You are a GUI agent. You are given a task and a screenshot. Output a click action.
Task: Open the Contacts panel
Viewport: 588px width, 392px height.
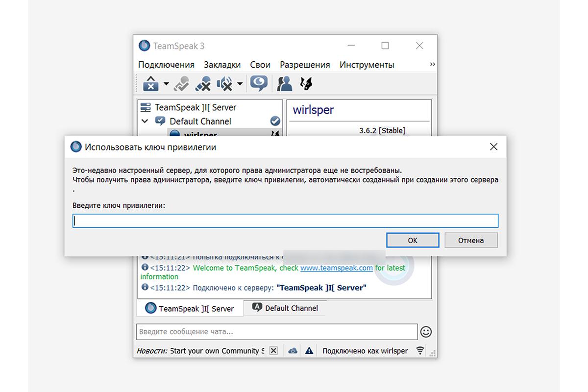pos(284,83)
